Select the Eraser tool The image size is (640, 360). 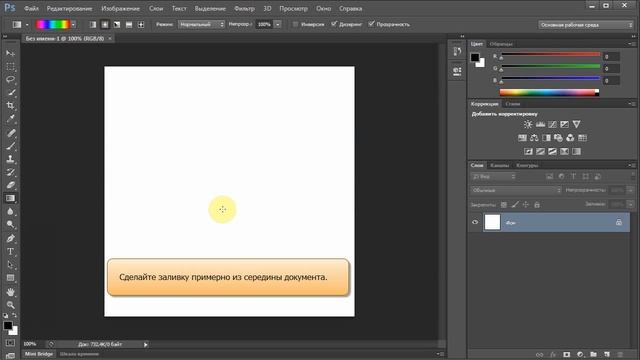click(10, 185)
